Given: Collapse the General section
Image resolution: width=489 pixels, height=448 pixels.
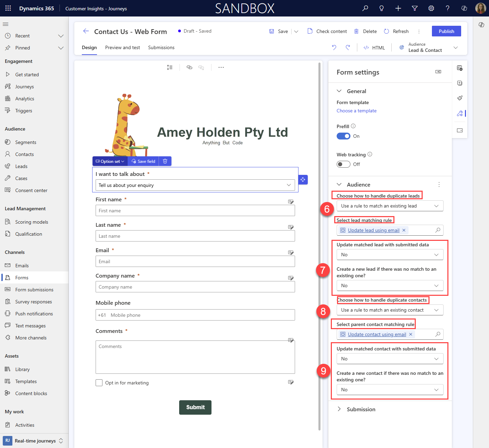Looking at the screenshot, I should [x=339, y=91].
